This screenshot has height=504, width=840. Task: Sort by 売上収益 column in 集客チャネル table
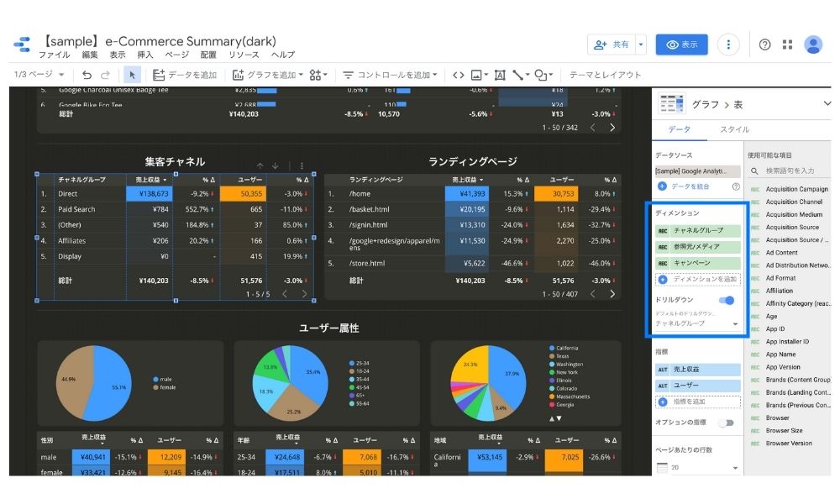[x=151, y=180]
